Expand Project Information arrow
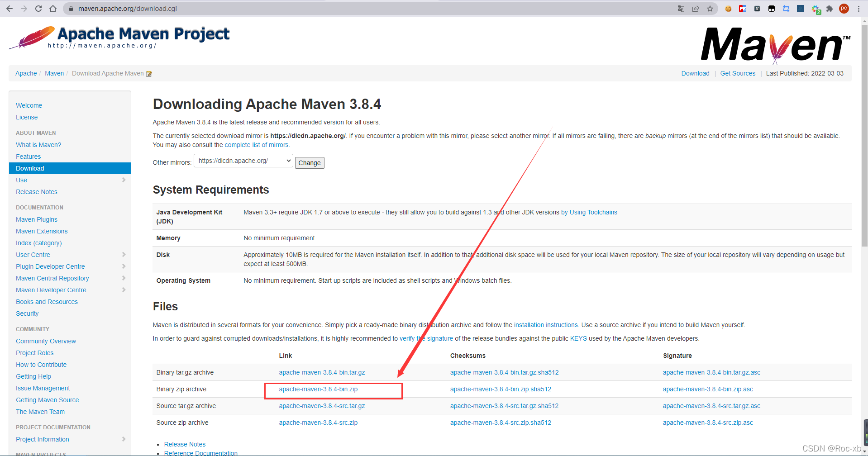Viewport: 868px width, 456px height. pyautogui.click(x=124, y=439)
